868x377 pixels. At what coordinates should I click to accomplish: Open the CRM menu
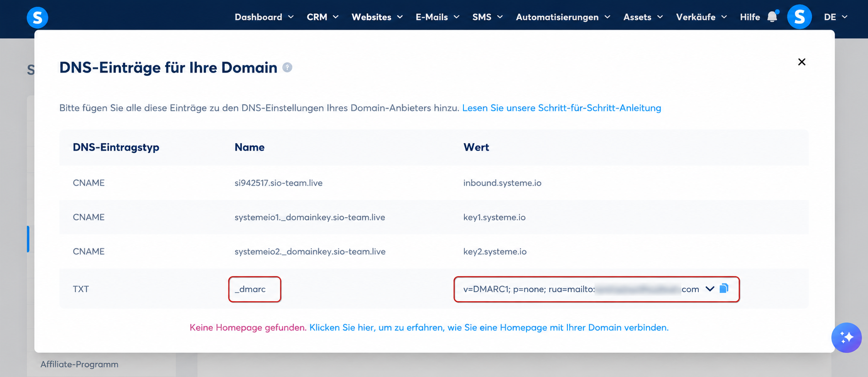[322, 17]
